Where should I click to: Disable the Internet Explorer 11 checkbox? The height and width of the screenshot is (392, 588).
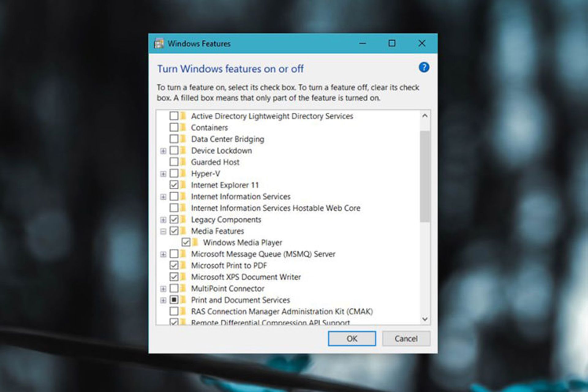[x=175, y=185]
